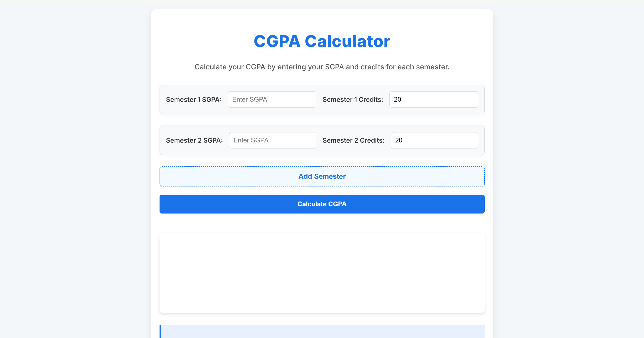The image size is (644, 338).
Task: Click the gap between Add Semester and Calculate buttons
Action: coord(322,191)
